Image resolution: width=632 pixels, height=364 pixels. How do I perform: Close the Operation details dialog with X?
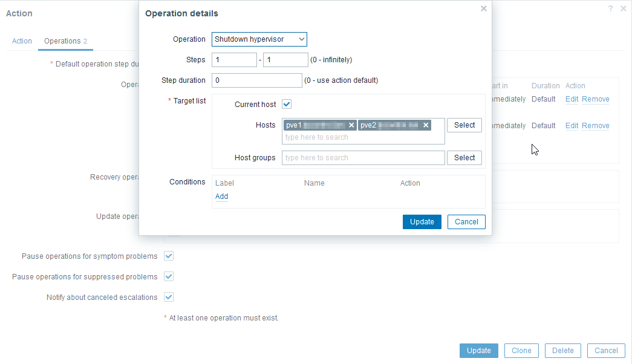(483, 8)
